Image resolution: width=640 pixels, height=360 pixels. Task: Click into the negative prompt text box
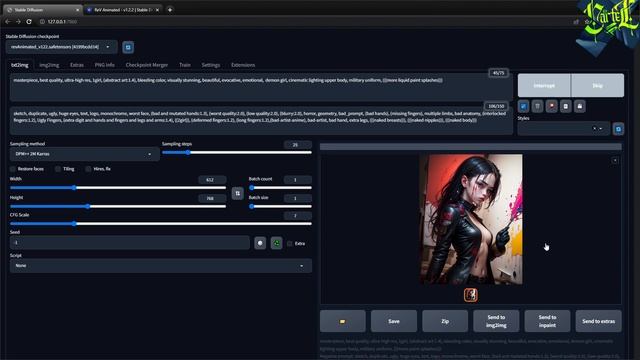pos(261,121)
